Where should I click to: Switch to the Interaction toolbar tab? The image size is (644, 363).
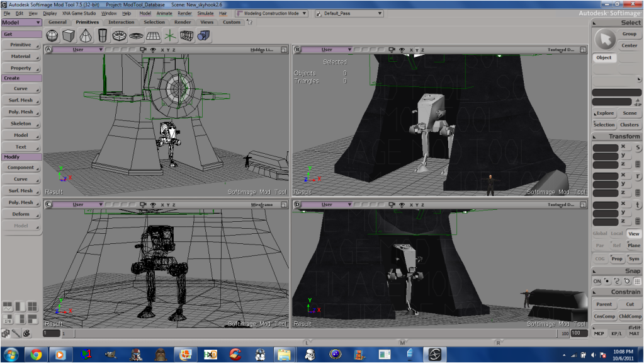(121, 22)
